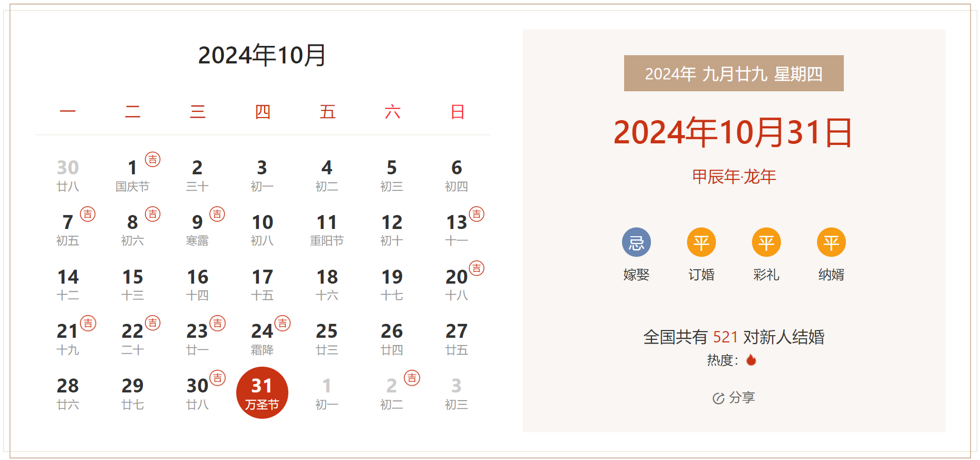Click the 2024年 九月廿九 星期四 banner

point(733,73)
